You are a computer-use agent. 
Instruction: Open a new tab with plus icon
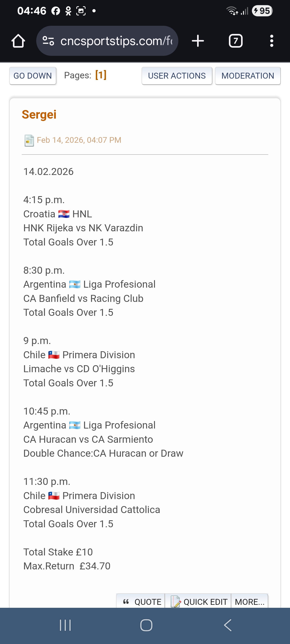198,41
